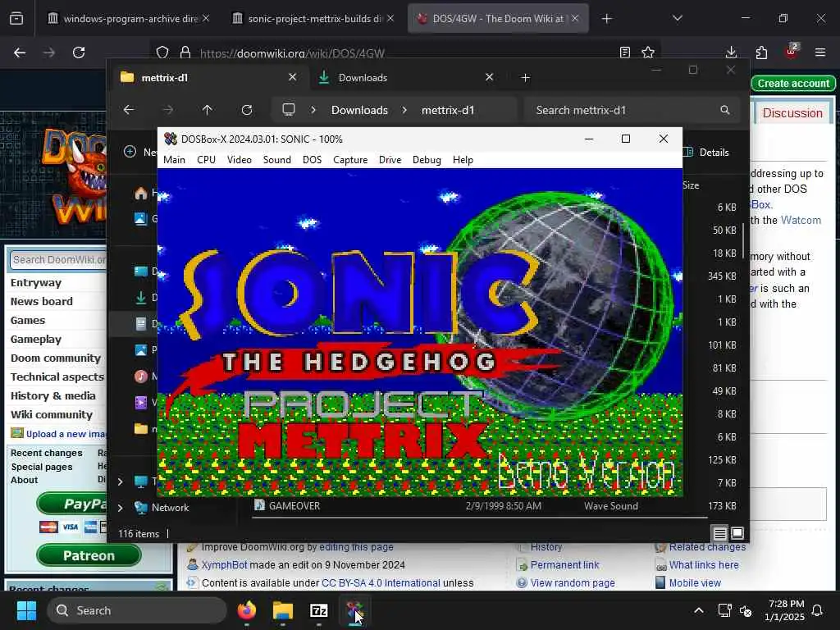Open the Entryway wiki sidebar link
840x630 pixels.
tap(36, 283)
